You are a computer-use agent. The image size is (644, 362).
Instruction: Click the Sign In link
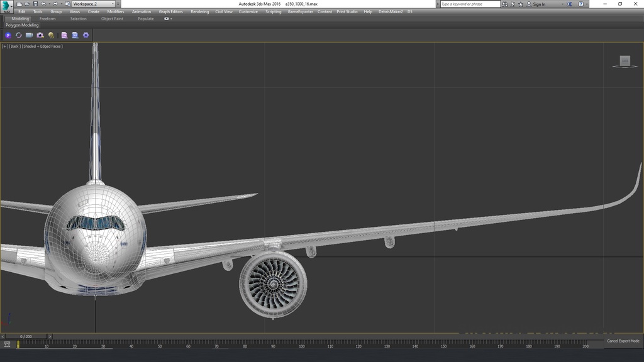pos(539,4)
